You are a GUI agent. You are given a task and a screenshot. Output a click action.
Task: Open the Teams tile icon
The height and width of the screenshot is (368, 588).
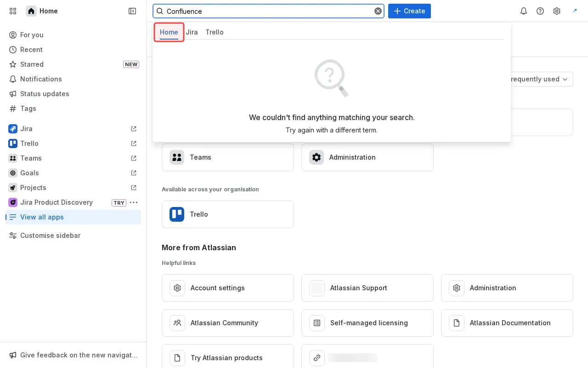tap(177, 157)
